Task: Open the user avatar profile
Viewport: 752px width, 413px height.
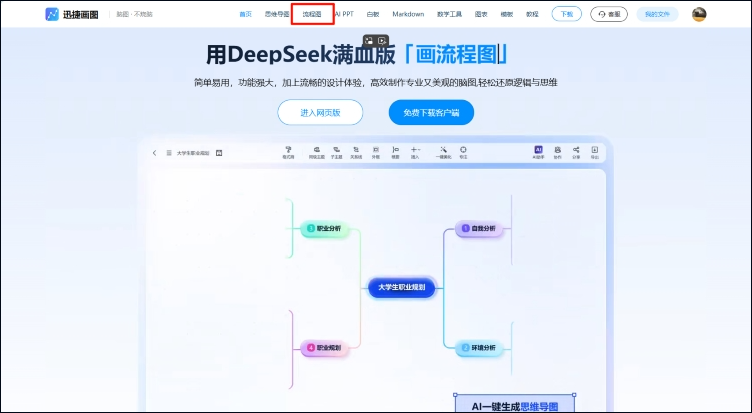Action: 699,14
